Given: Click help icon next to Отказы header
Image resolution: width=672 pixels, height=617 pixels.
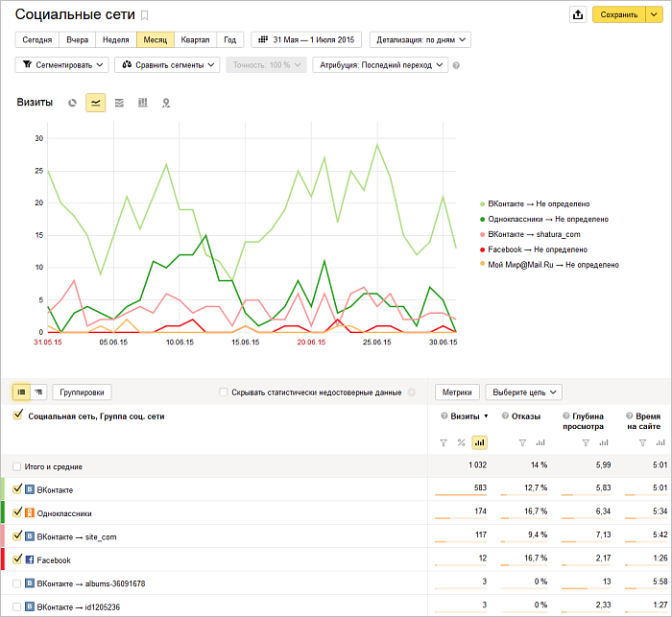Looking at the screenshot, I should [x=505, y=416].
